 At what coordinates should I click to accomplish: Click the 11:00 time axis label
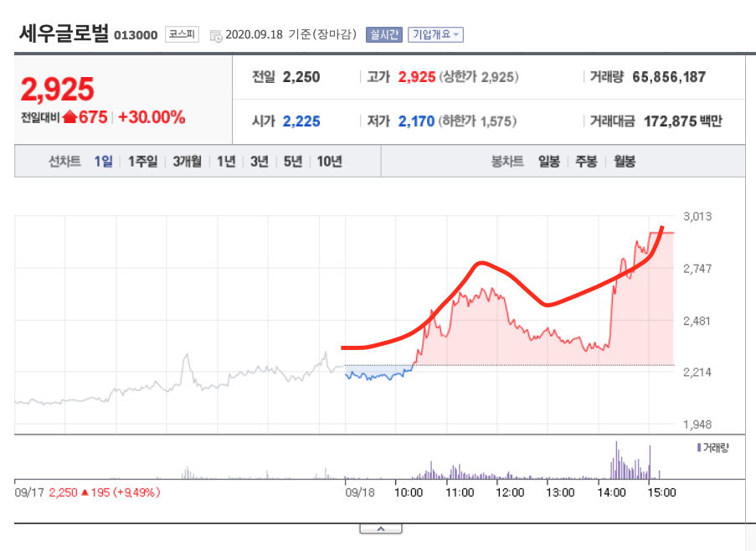460,492
